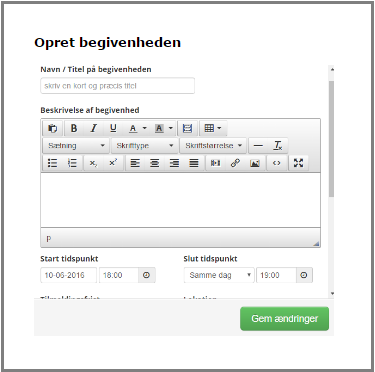This screenshot has width=375, height=372.
Task: Toggle Underline formatting
Action: [x=113, y=128]
